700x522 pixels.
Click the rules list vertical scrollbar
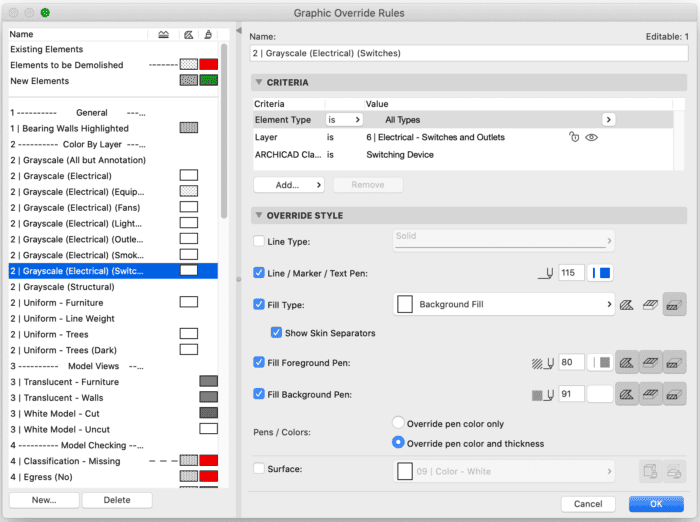tap(224, 130)
